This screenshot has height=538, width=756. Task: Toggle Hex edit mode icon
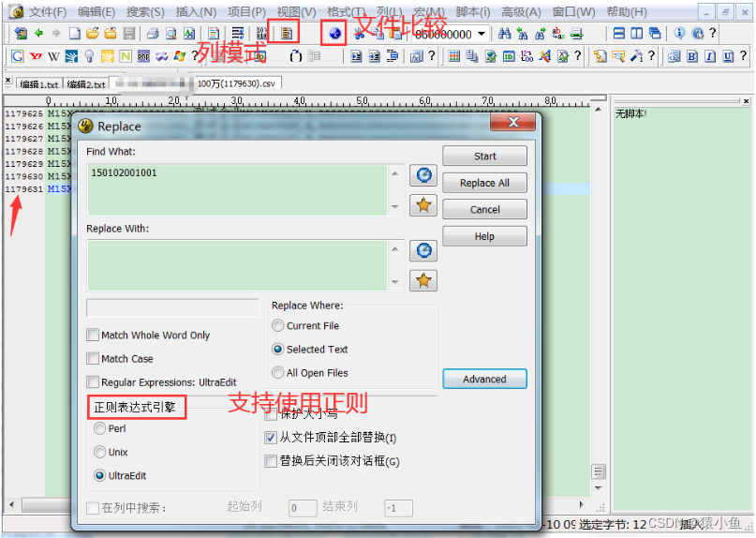pos(261,34)
